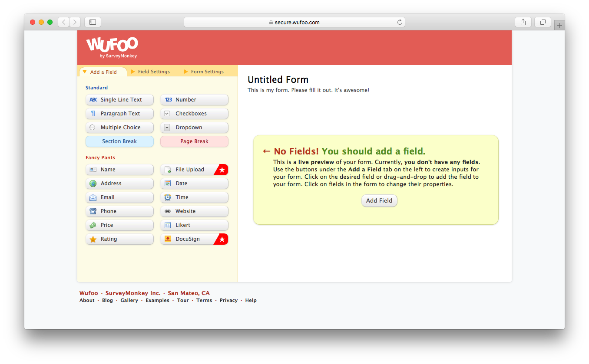Add an Address field

[119, 184]
